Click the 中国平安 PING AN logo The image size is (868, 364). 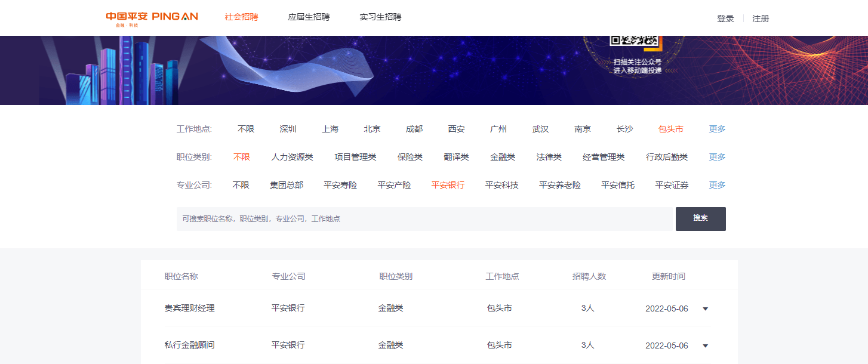152,18
